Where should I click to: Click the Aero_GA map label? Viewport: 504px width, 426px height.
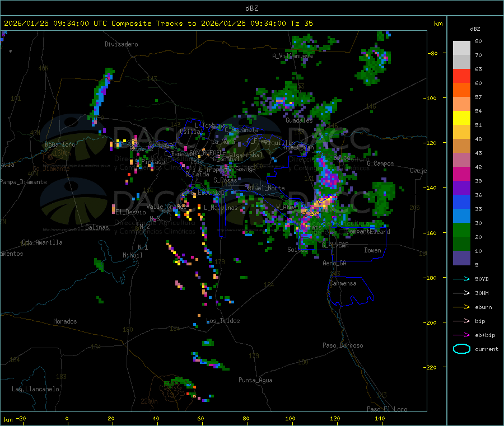click(x=335, y=263)
